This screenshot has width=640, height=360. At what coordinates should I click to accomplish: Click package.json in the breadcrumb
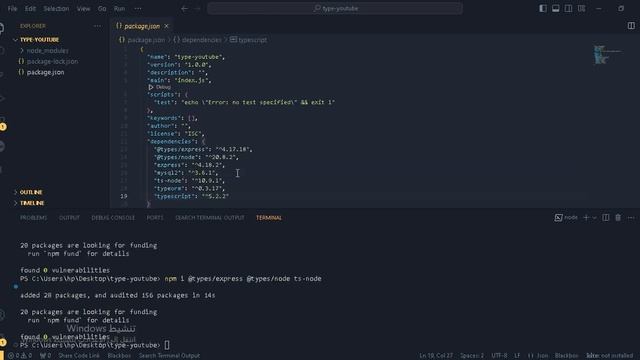pos(146,40)
